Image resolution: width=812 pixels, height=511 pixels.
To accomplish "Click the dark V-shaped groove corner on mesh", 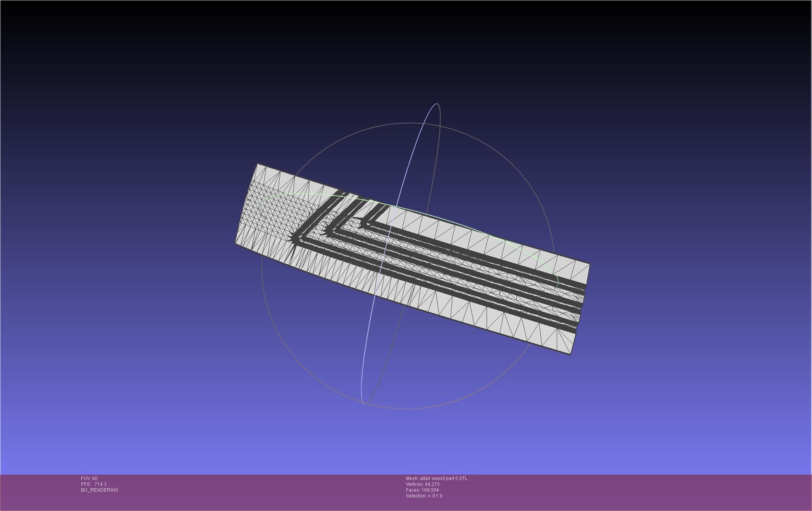I will (296, 239).
